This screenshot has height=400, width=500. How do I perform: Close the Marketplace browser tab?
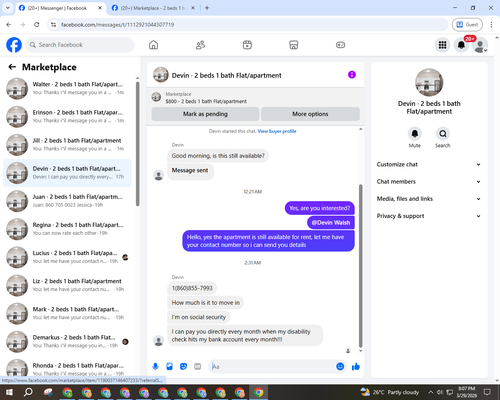point(193,8)
